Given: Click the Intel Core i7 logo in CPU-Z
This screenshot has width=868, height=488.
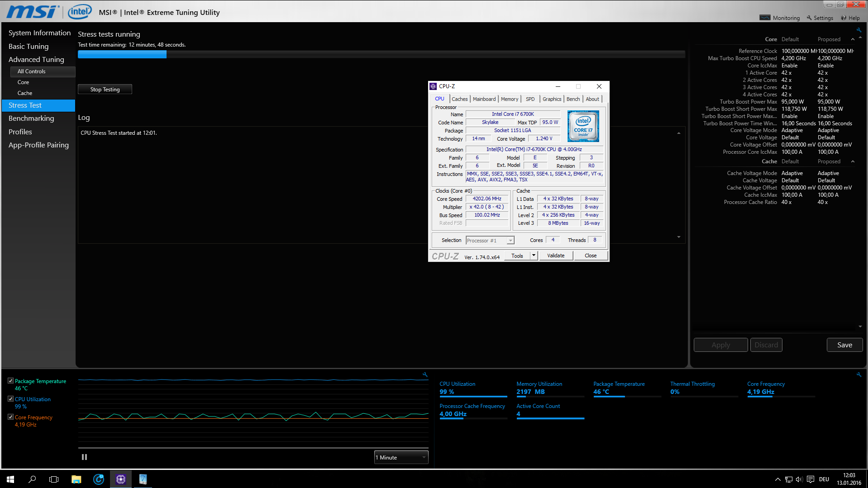Looking at the screenshot, I should coord(583,126).
